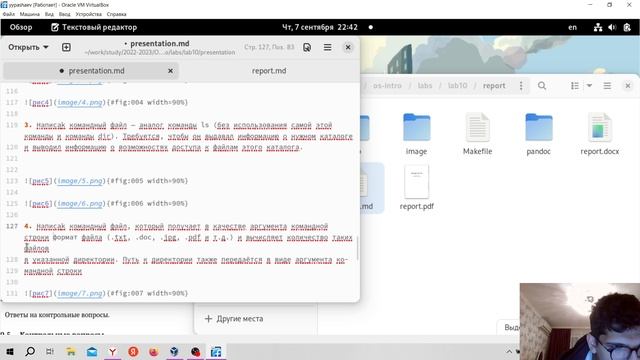This screenshot has height=360, width=640.
Task: Open Windows Task View
Action: tap(50, 351)
